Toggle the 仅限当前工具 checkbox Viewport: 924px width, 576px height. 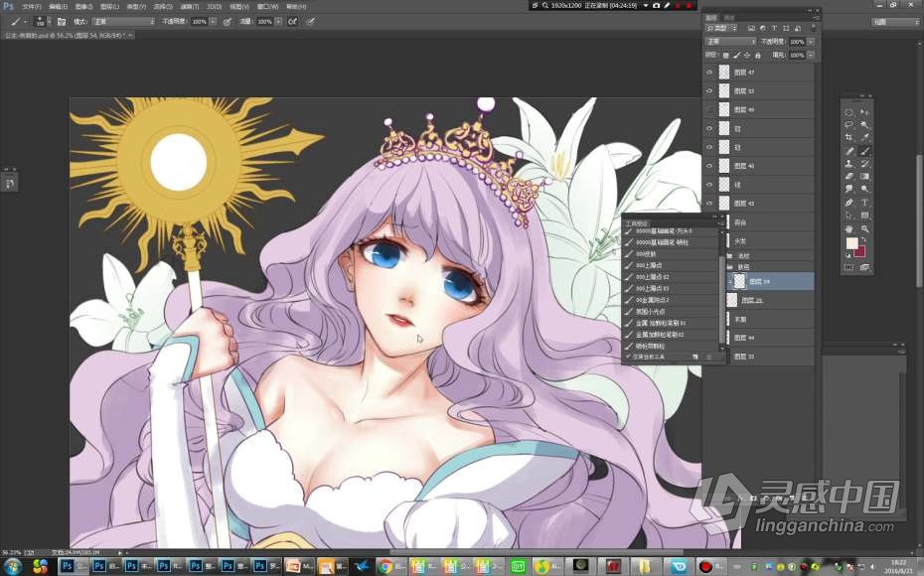click(629, 357)
